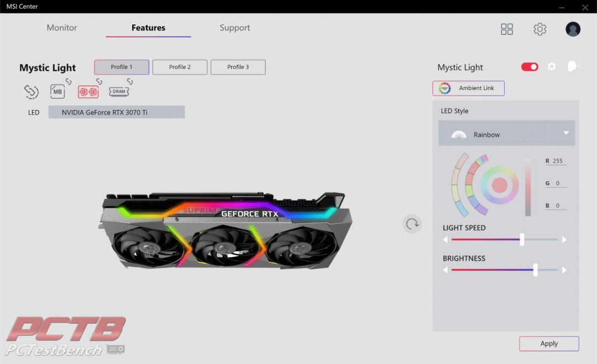Click the B value field
597x364 pixels.
tap(557, 206)
